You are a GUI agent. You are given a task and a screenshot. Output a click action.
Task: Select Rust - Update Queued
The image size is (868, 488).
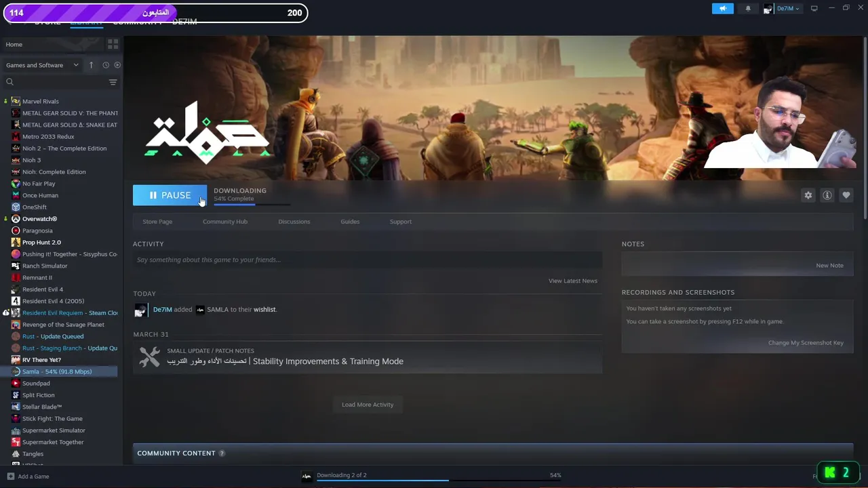point(53,336)
